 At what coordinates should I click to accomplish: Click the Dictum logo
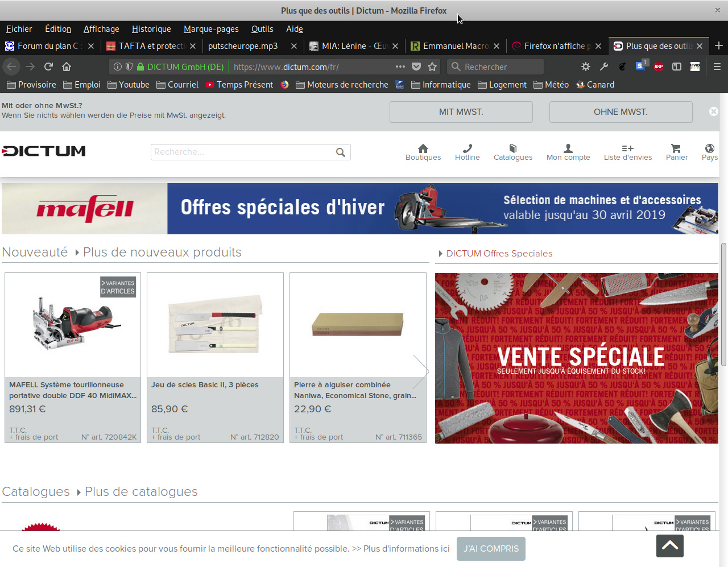(44, 151)
